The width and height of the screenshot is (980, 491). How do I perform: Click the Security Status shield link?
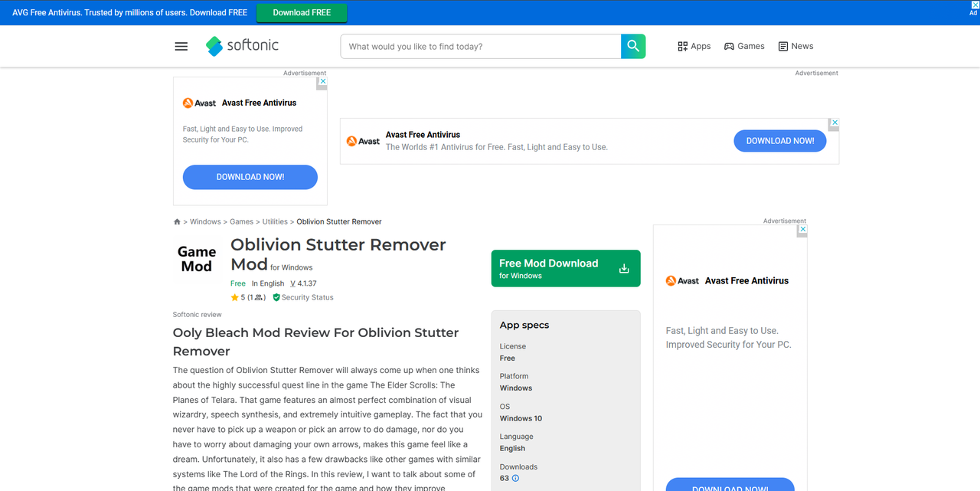pos(303,297)
